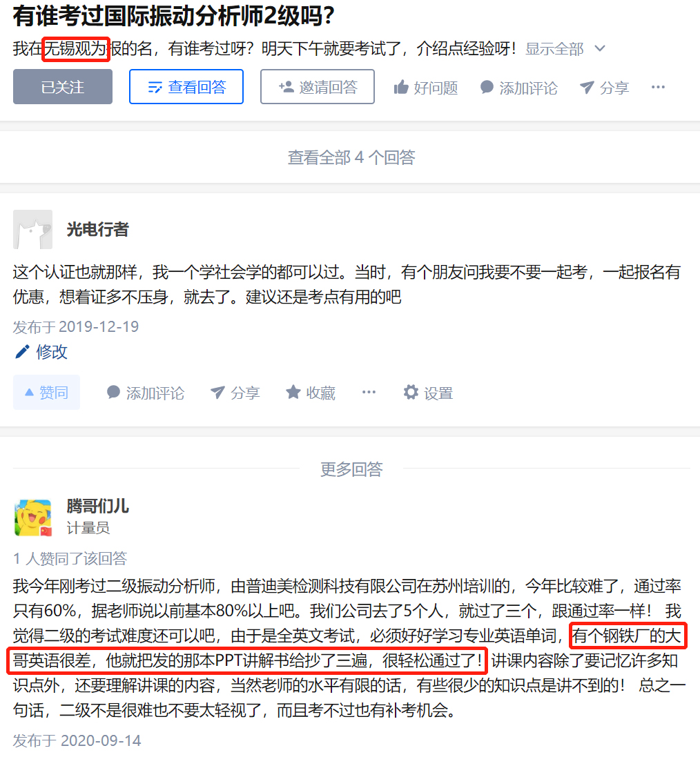Expand the question with 显示全部
The width and height of the screenshot is (700, 757).
point(554,49)
